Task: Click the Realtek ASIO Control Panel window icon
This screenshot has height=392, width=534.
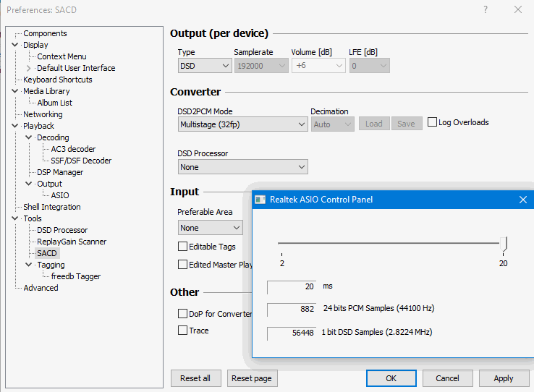Action: [260, 200]
